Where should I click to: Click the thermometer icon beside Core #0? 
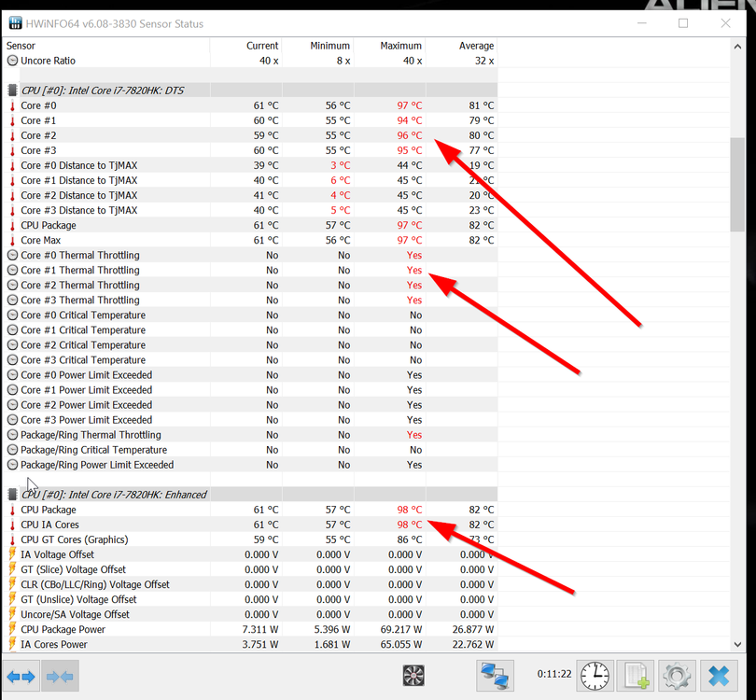12,105
